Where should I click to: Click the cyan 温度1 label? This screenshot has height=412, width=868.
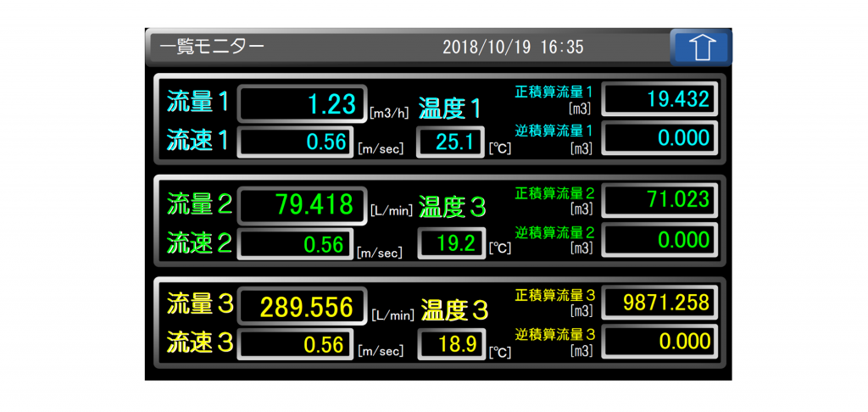[x=451, y=109]
